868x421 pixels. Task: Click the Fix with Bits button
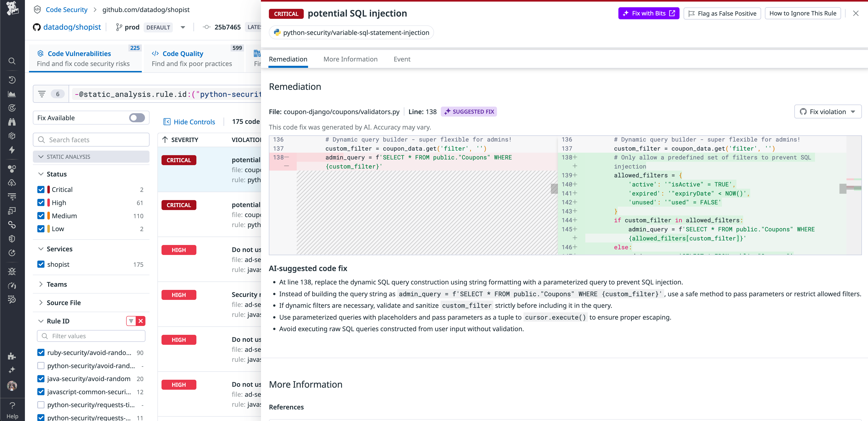coord(648,13)
